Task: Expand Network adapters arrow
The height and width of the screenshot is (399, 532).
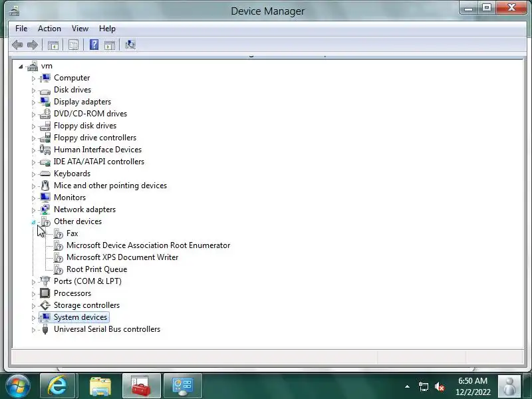Action: pyautogui.click(x=33, y=210)
